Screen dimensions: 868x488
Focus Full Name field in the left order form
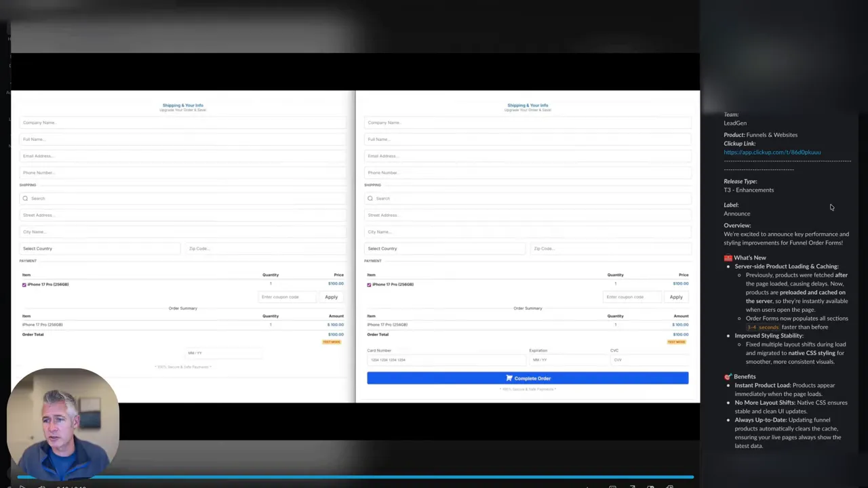tap(182, 140)
